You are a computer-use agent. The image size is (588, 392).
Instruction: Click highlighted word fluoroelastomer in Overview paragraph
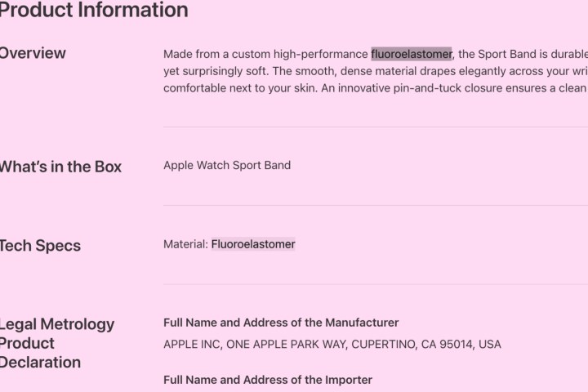411,55
